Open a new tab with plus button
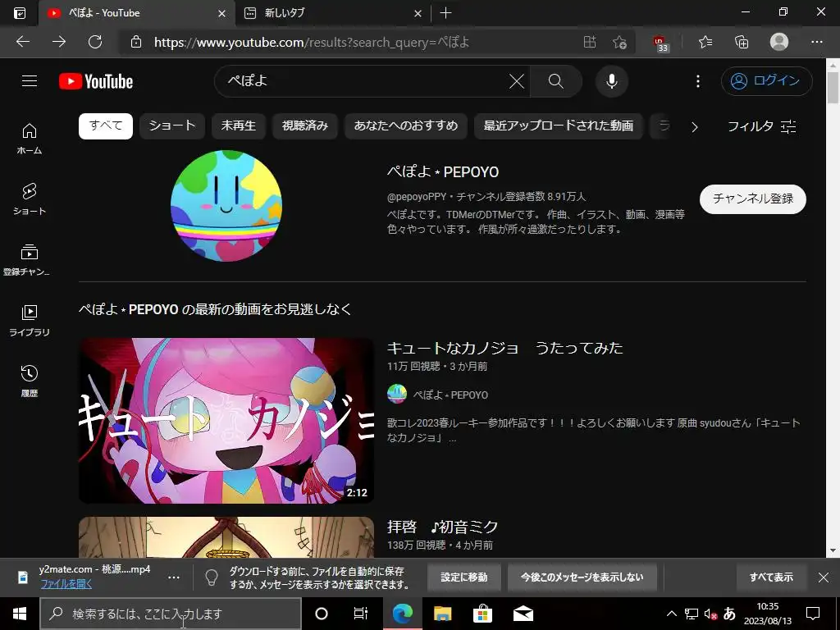840x630 pixels. pyautogui.click(x=445, y=13)
